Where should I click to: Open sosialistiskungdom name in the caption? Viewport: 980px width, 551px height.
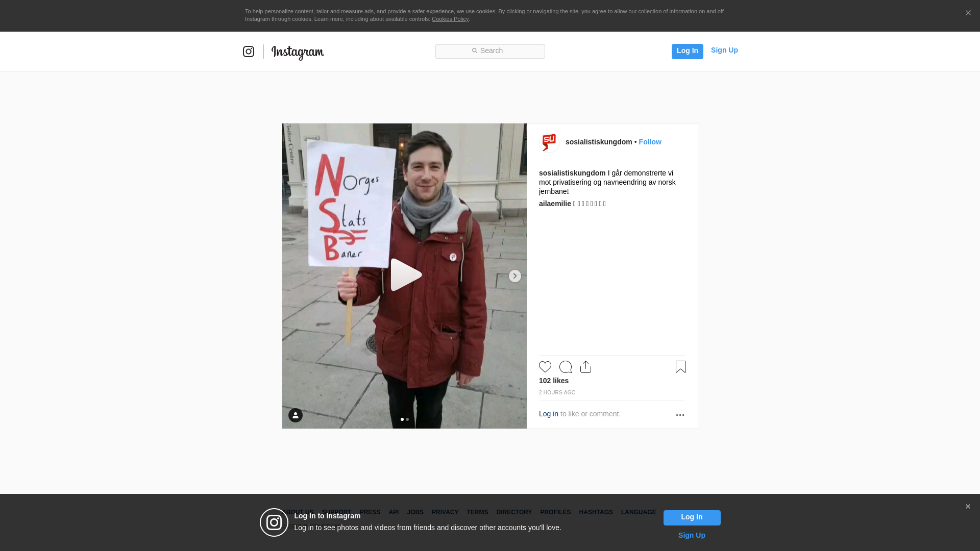[572, 173]
